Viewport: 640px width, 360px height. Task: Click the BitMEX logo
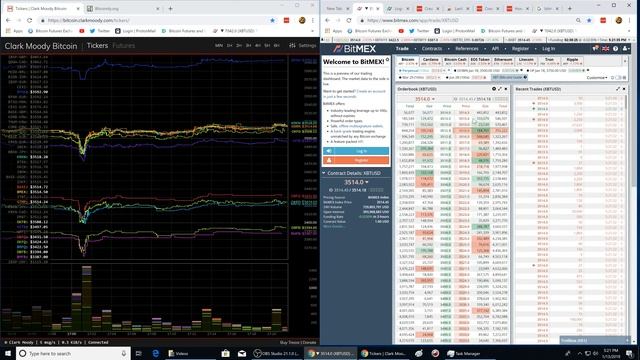[x=354, y=49]
